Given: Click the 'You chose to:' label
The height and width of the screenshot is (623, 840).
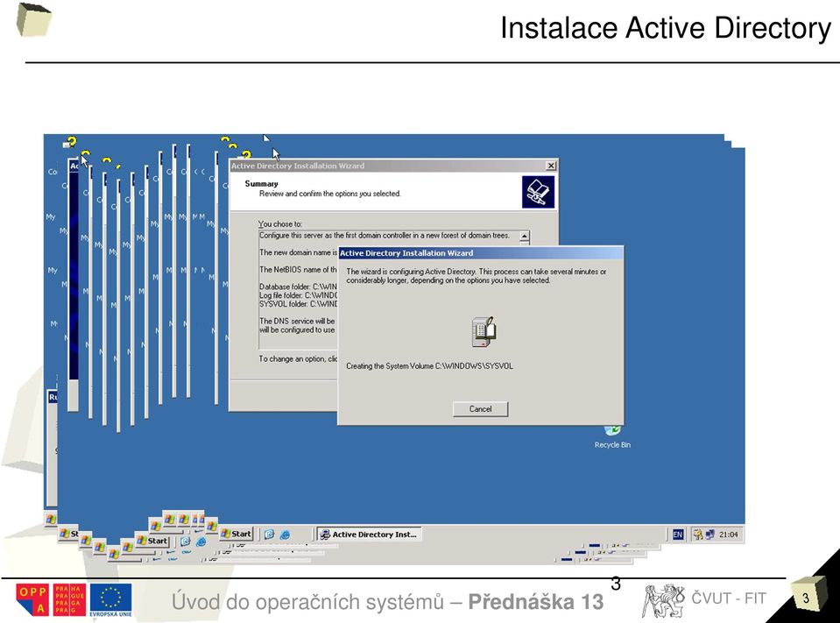Looking at the screenshot, I should (279, 224).
